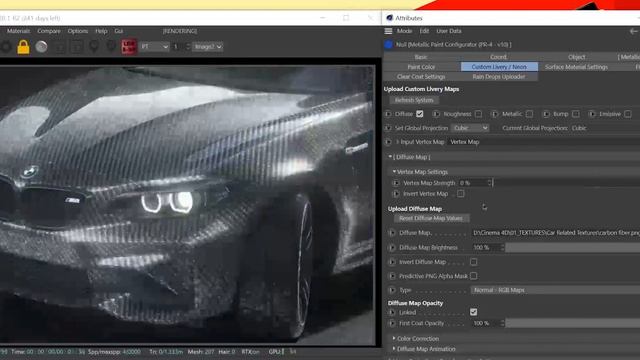
Task: Enable the Roughness checkbox
Action: pos(478,114)
